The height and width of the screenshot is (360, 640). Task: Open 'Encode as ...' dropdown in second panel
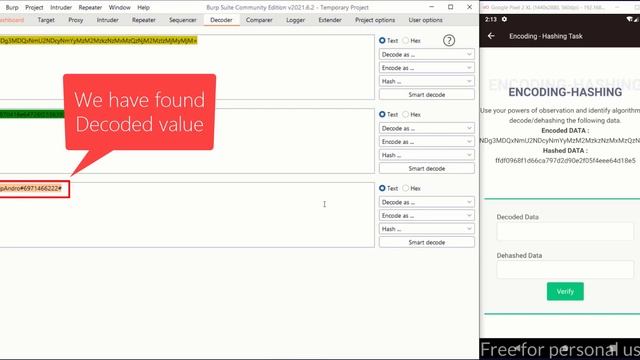click(427, 142)
